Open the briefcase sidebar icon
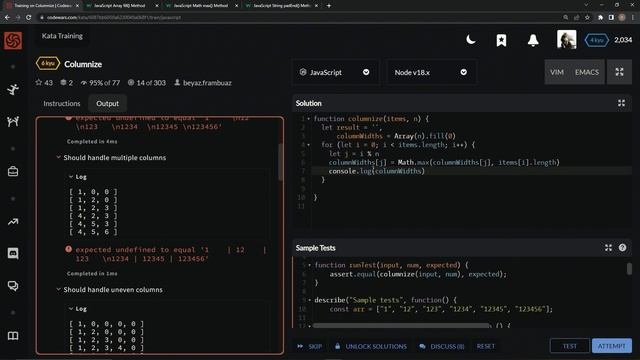Image resolution: width=640 pixels, height=360 pixels. pyautogui.click(x=13, y=171)
